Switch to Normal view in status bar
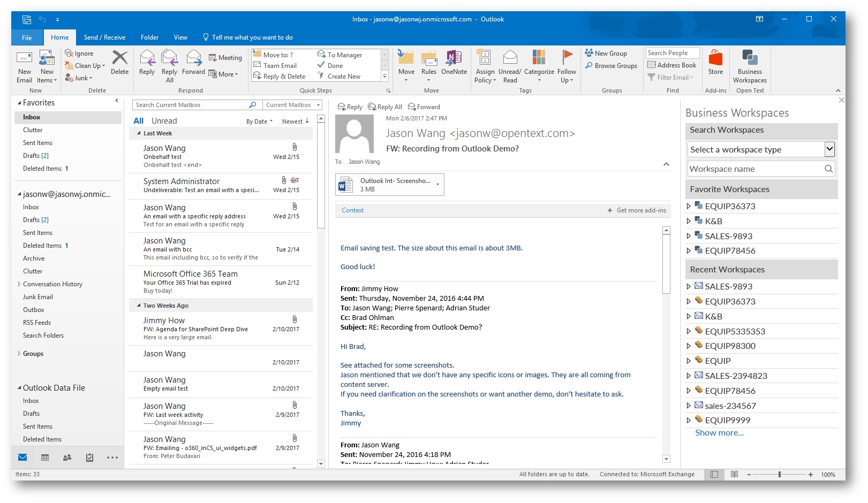This screenshot has width=868, height=503. (x=714, y=475)
